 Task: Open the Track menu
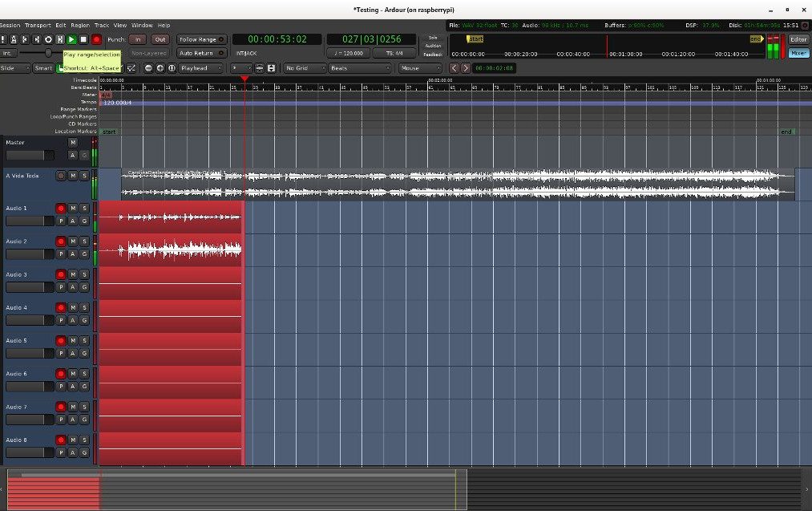click(x=102, y=26)
